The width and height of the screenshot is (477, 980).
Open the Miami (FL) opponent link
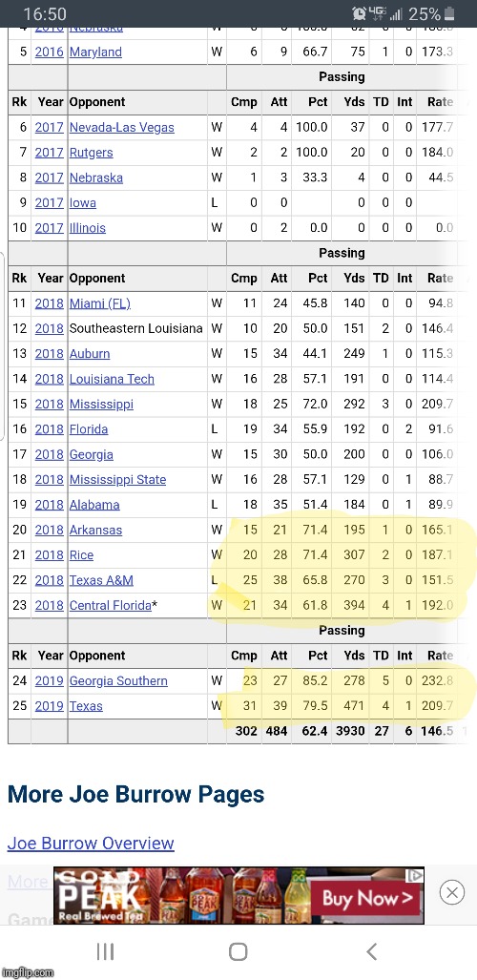point(100,303)
